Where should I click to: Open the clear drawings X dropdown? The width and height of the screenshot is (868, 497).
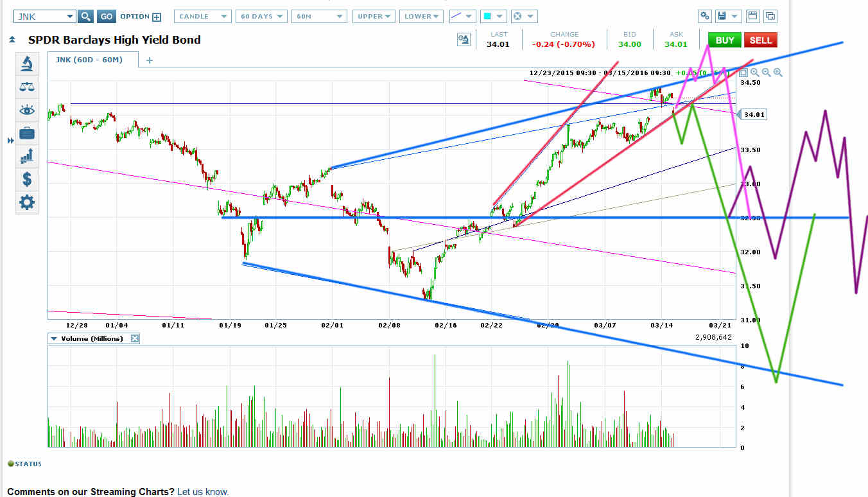coord(524,16)
